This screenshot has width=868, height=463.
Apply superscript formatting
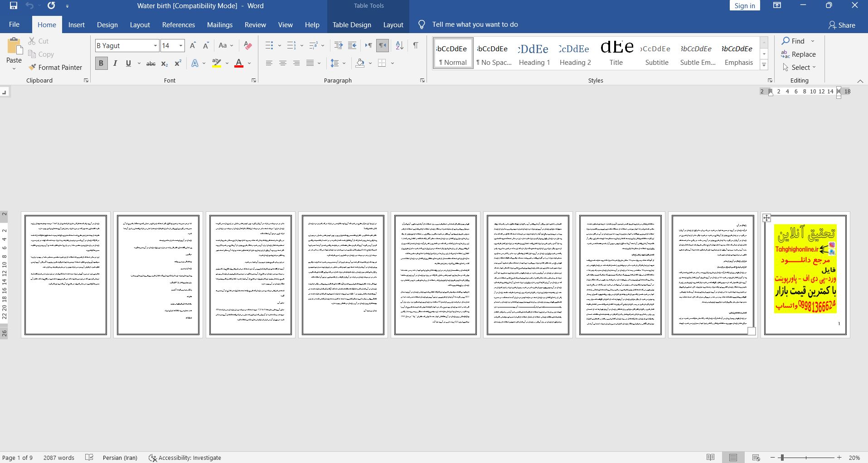click(178, 63)
